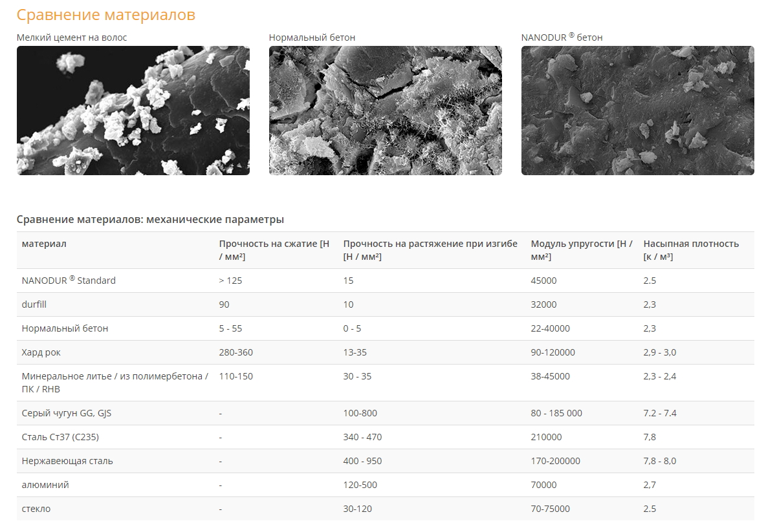Select the '30-120' cell
Viewport: 766px width, 532px height.
[x=358, y=509]
